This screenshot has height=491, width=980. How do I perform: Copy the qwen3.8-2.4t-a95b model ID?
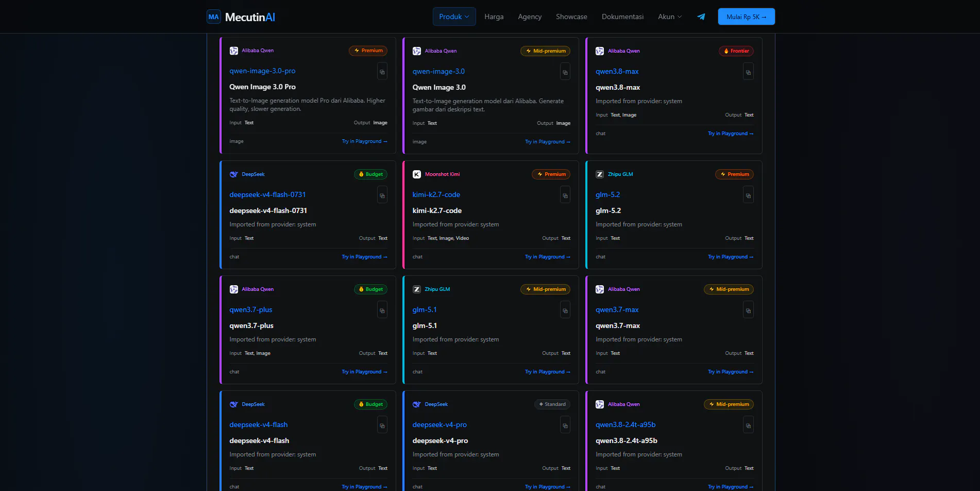click(x=749, y=425)
